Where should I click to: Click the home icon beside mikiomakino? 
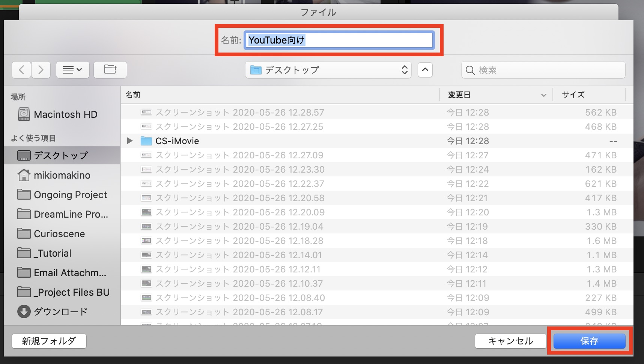tap(24, 175)
